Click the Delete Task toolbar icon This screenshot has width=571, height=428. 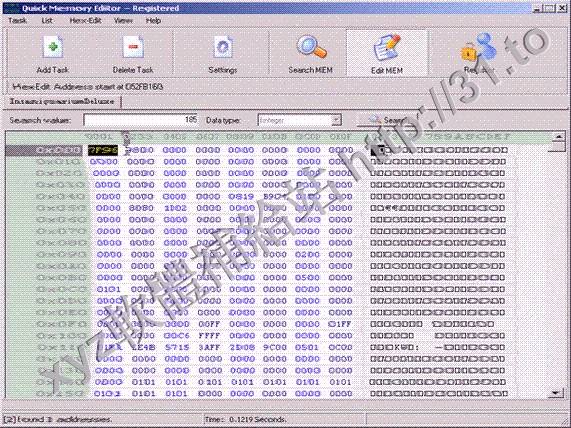[133, 47]
